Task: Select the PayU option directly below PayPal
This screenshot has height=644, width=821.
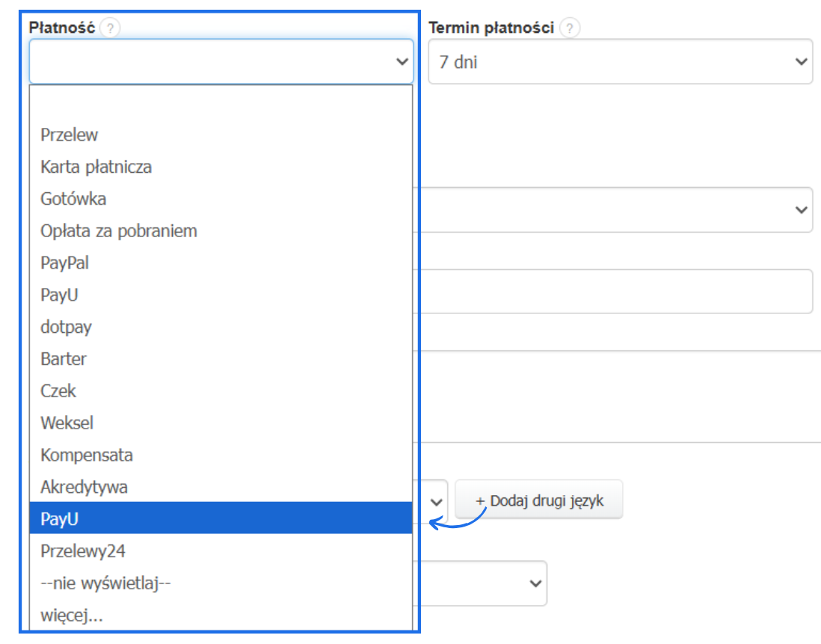Action: pos(60,295)
